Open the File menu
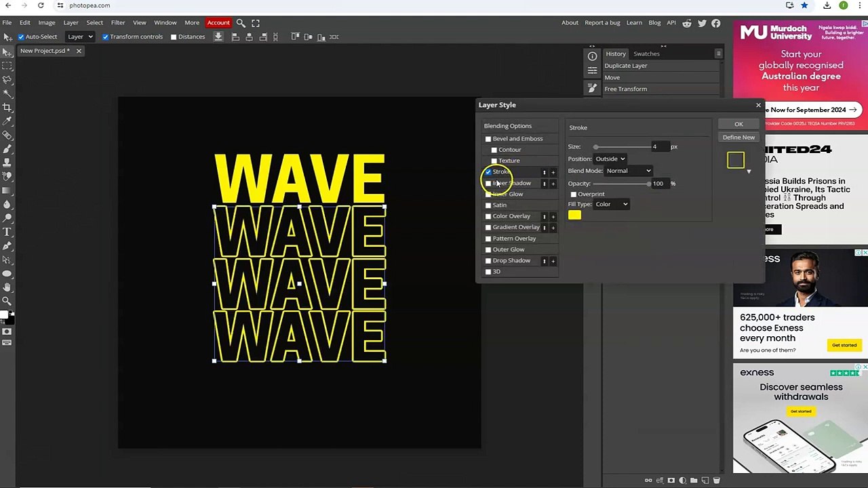 7,23
